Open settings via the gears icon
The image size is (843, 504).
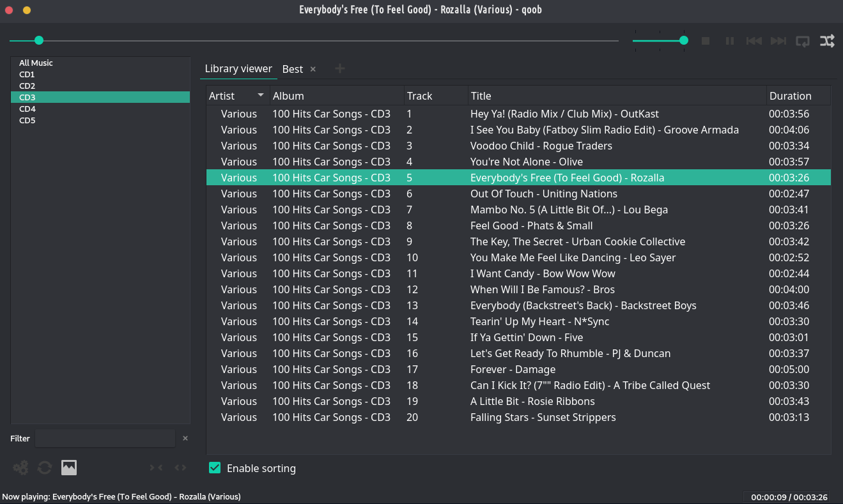[20, 468]
